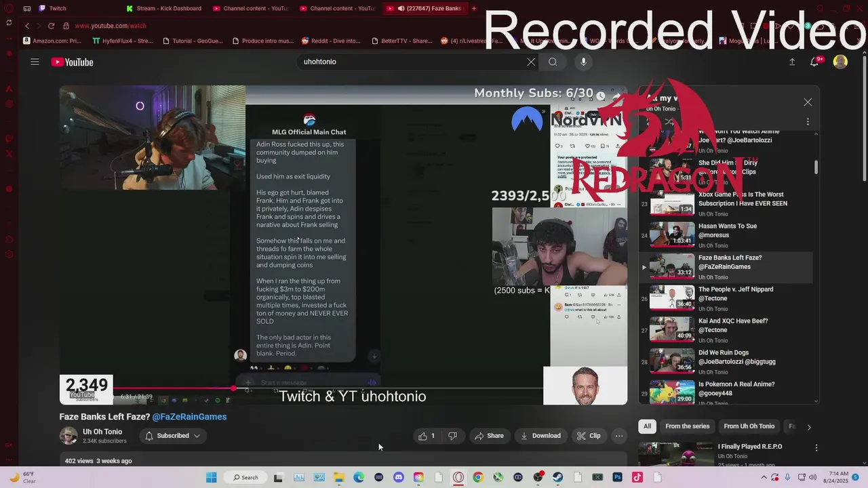The width and height of the screenshot is (868, 488).
Task: Open Windows Start menu
Action: pyautogui.click(x=211, y=477)
